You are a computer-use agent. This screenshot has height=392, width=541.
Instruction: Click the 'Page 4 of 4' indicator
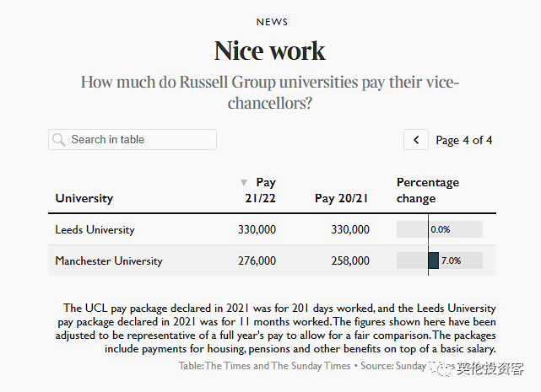463,140
